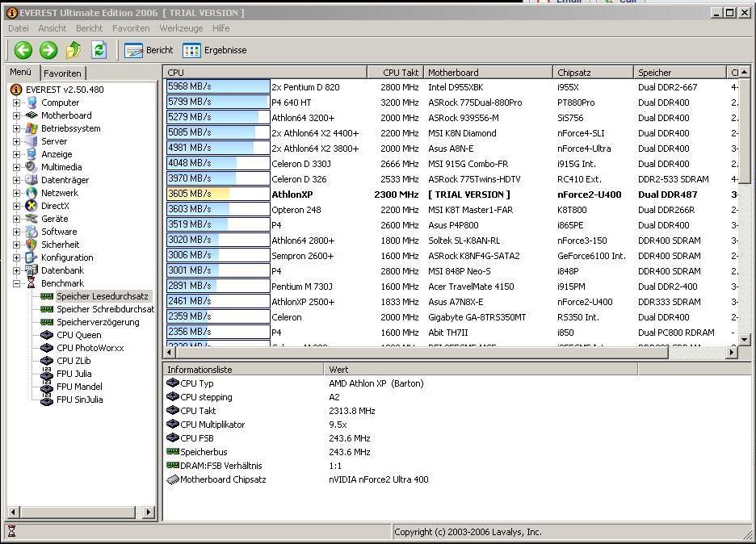Expand the Betriebssystem tree node

tap(16, 128)
